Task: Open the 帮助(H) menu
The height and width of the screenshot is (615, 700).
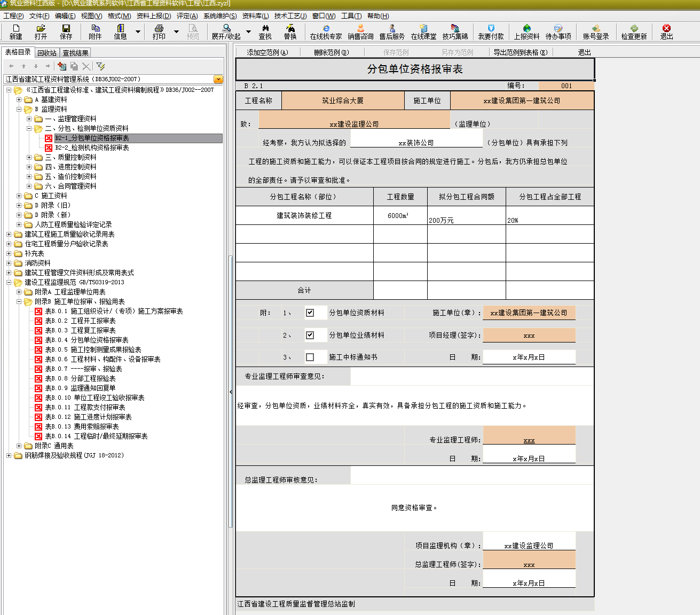Action: [x=378, y=16]
